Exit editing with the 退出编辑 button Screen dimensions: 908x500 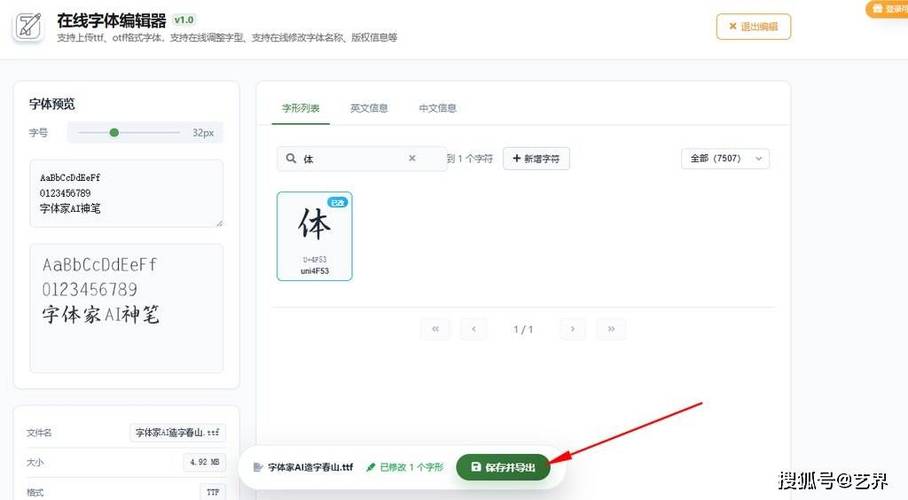[753, 27]
